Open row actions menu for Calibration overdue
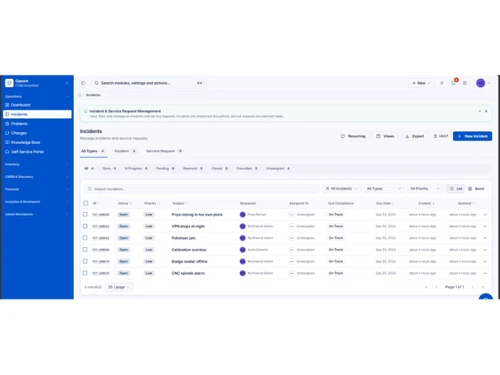 coord(485,250)
